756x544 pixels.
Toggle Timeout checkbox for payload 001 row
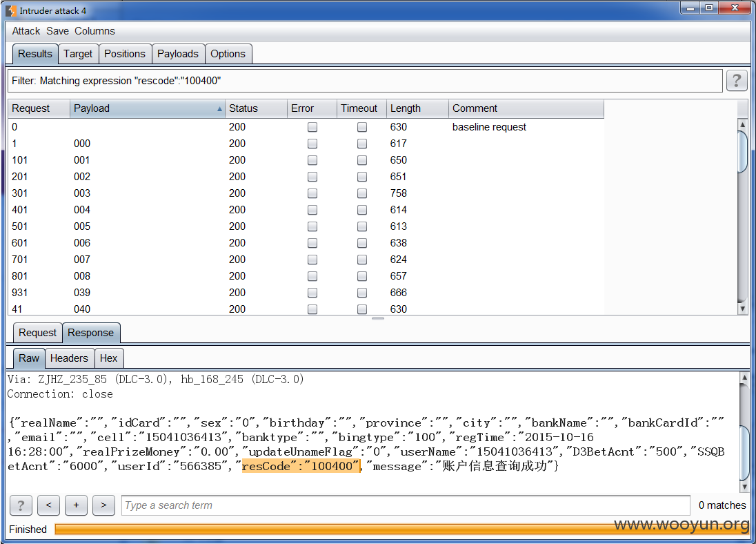tap(362, 159)
